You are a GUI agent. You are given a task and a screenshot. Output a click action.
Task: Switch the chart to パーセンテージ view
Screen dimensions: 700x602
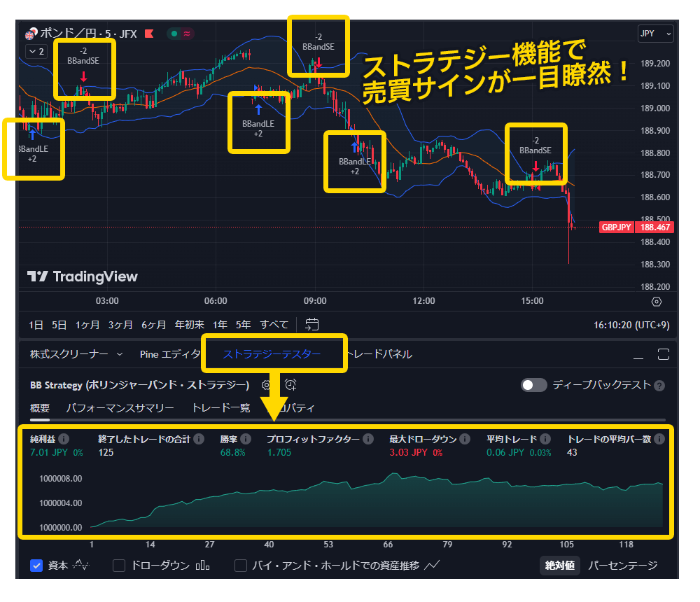[x=622, y=566]
